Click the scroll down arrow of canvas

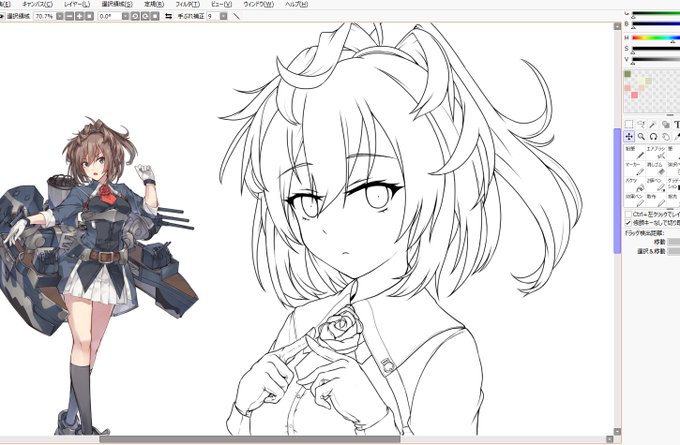coord(617,432)
